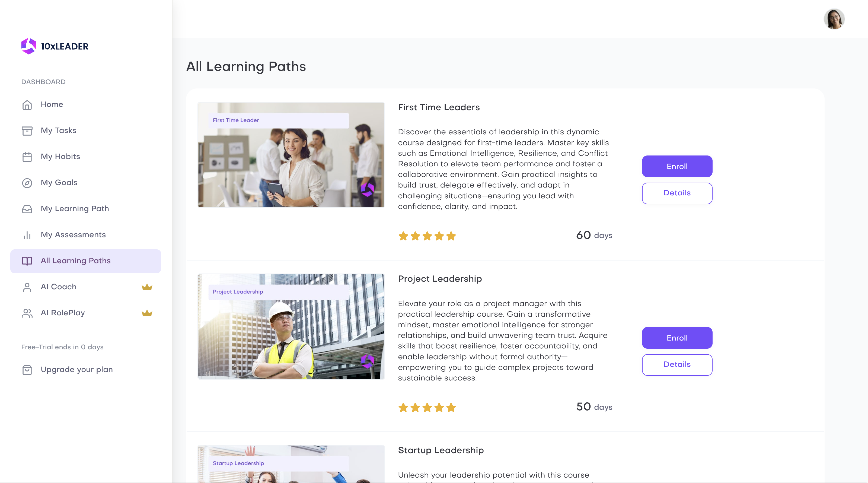The height and width of the screenshot is (483, 868).
Task: Click the Home house icon
Action: point(27,105)
